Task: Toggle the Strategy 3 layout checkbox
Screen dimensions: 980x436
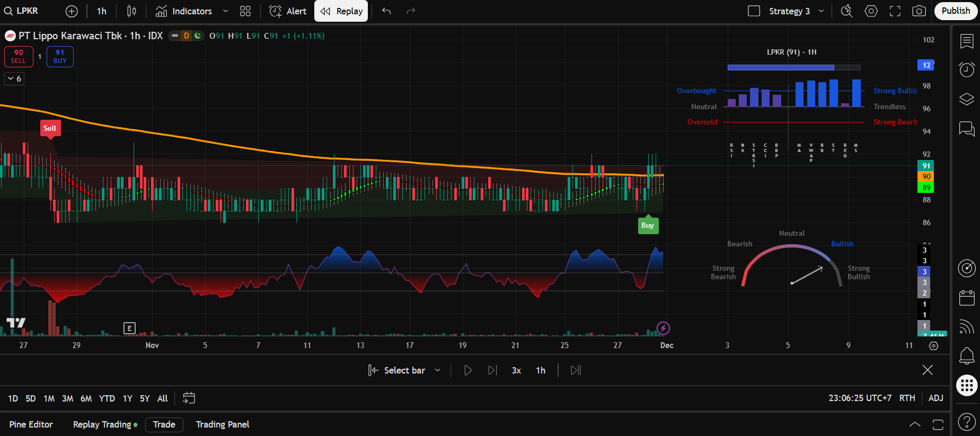Action: coord(754,11)
